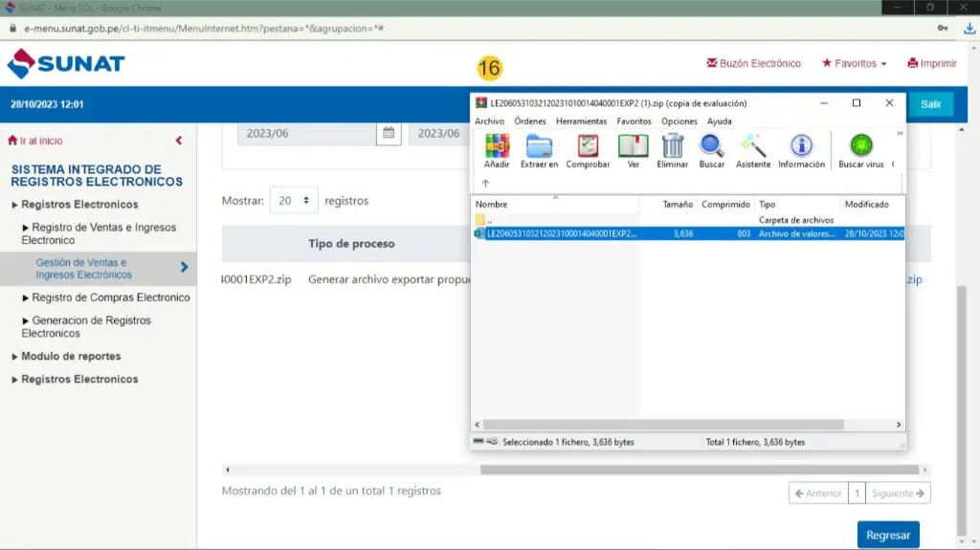Image resolution: width=980 pixels, height=550 pixels.
Task: Click the Eliminar trash icon
Action: tap(673, 146)
